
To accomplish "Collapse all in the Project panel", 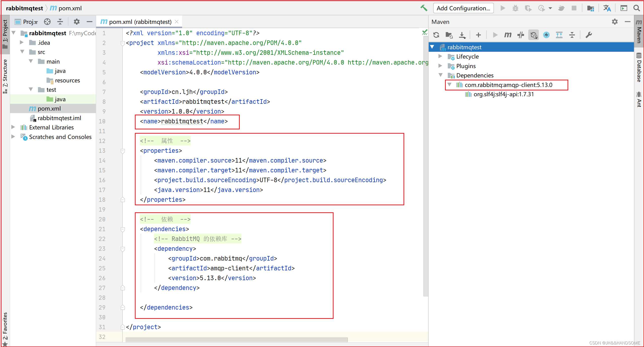I will click(60, 22).
